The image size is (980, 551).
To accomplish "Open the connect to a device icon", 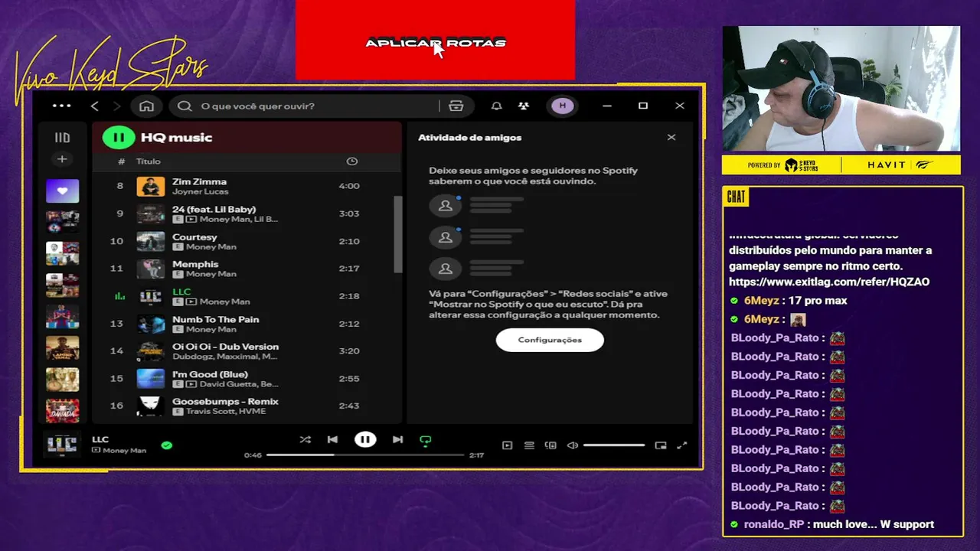I will (x=550, y=445).
